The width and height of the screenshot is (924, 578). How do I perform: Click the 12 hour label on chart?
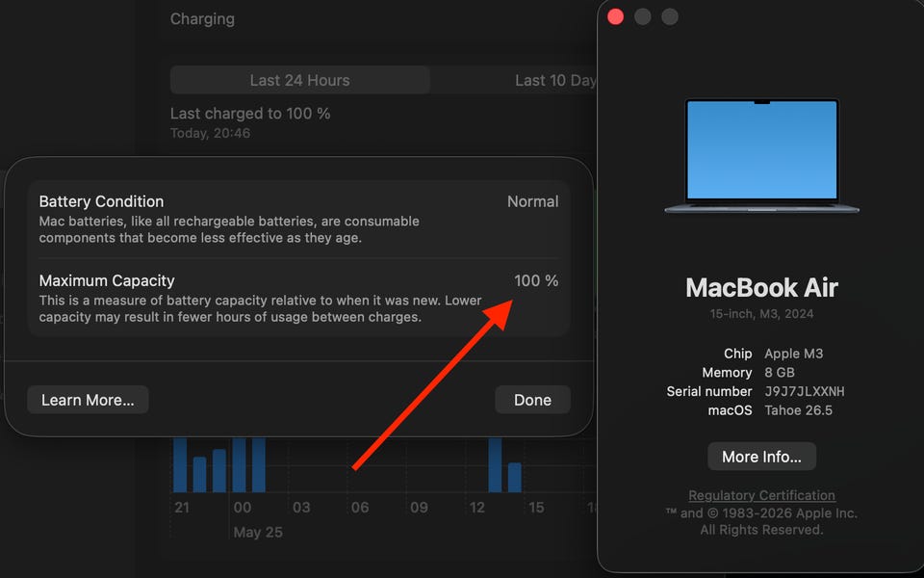[477, 508]
